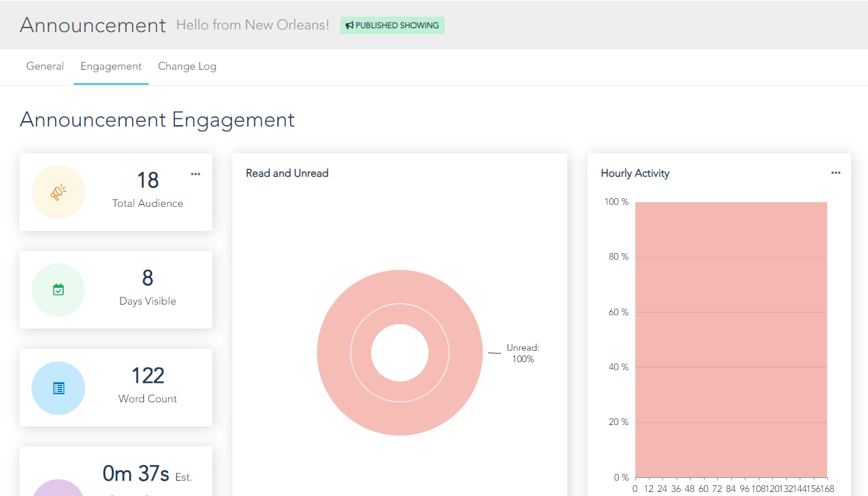Viewport: 868px width, 496px height.
Task: Click the Published Showing status badge
Action: [392, 25]
